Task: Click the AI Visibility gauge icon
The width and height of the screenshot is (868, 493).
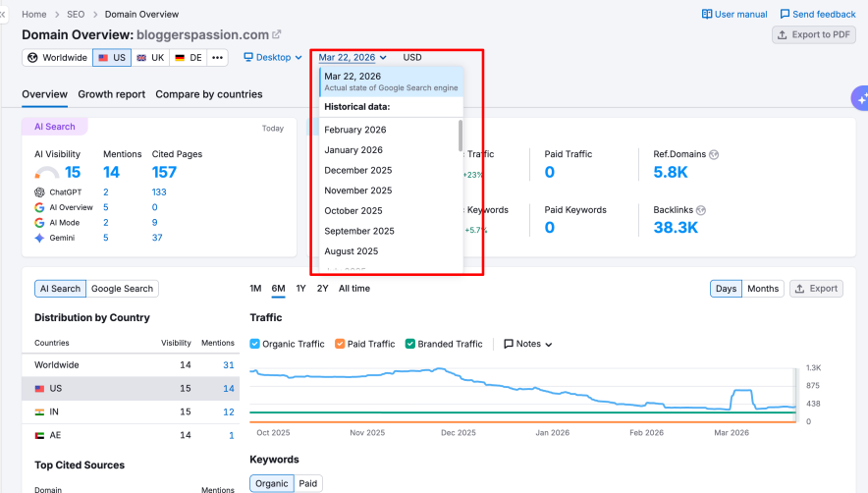Action: click(47, 172)
